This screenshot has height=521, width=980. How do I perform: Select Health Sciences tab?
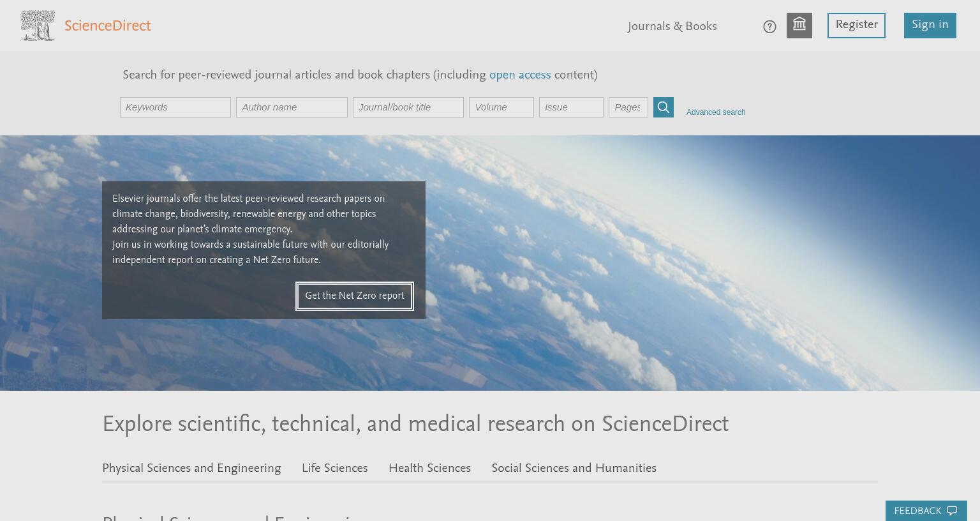[429, 469]
